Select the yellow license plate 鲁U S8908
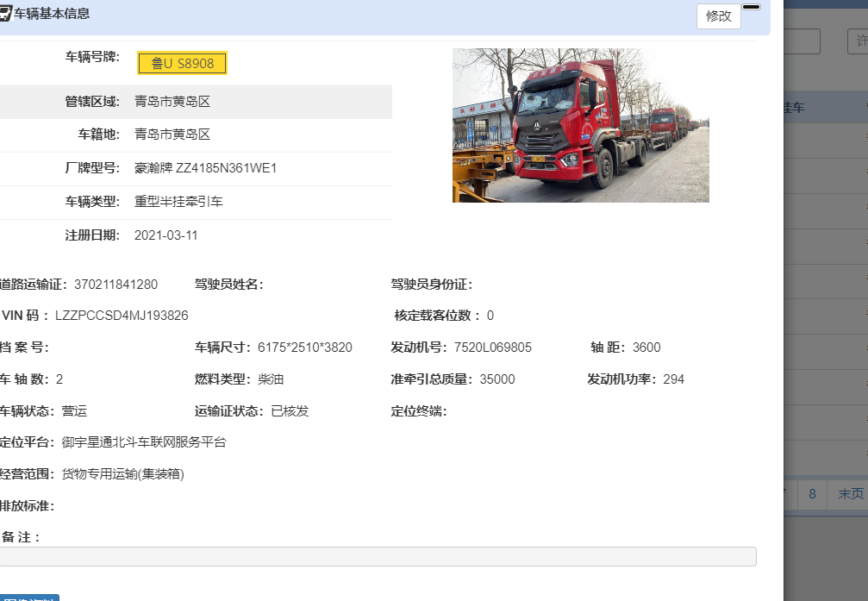 point(182,64)
